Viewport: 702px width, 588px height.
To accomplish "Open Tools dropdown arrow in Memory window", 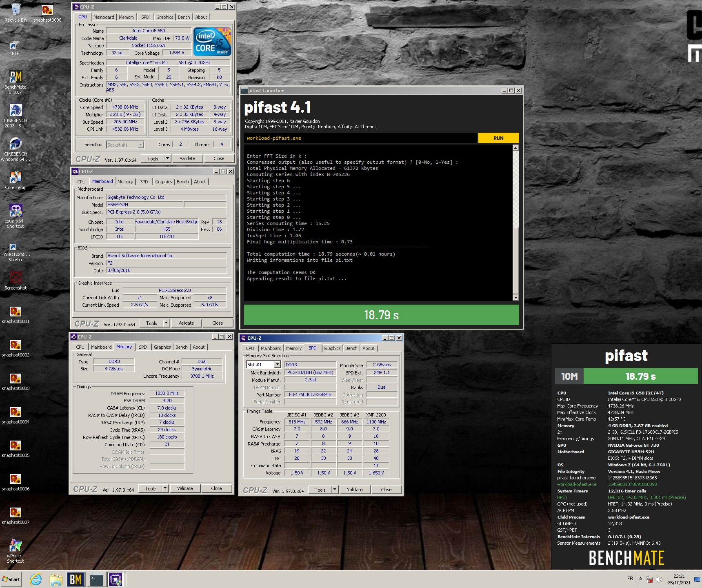I will coord(165,488).
